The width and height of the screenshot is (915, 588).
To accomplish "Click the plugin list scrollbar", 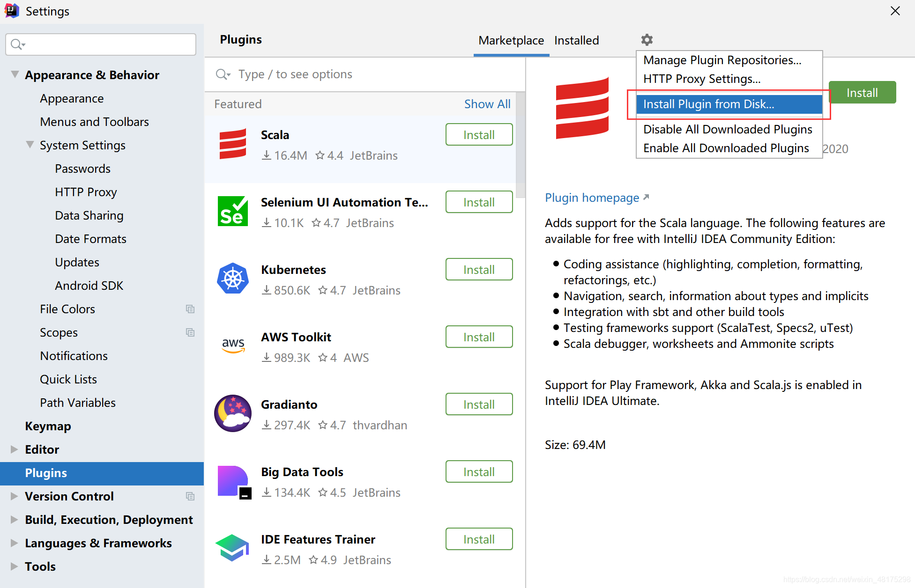I will pyautogui.click(x=521, y=145).
